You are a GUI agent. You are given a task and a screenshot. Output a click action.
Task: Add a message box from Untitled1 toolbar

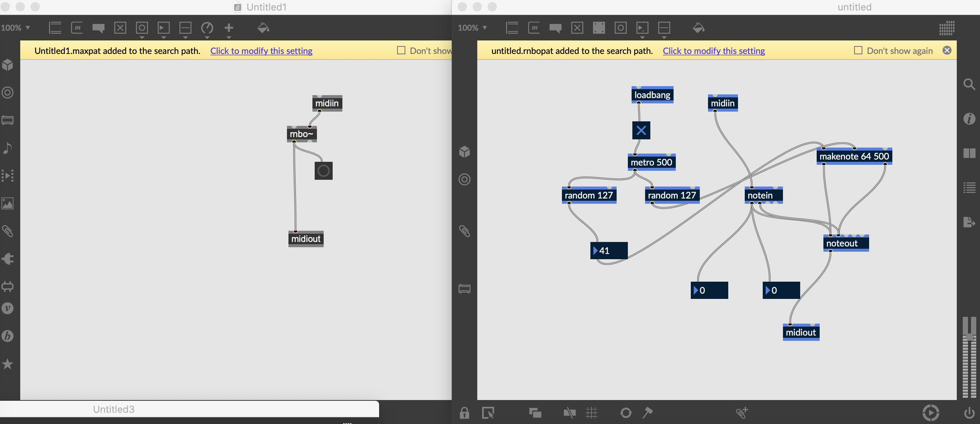(x=77, y=28)
